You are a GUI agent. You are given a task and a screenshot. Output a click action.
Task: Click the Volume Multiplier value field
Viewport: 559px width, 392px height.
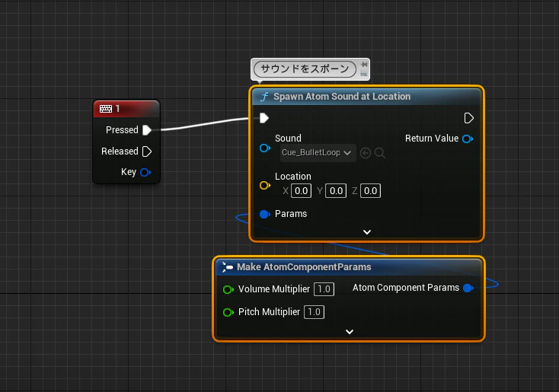(x=324, y=289)
